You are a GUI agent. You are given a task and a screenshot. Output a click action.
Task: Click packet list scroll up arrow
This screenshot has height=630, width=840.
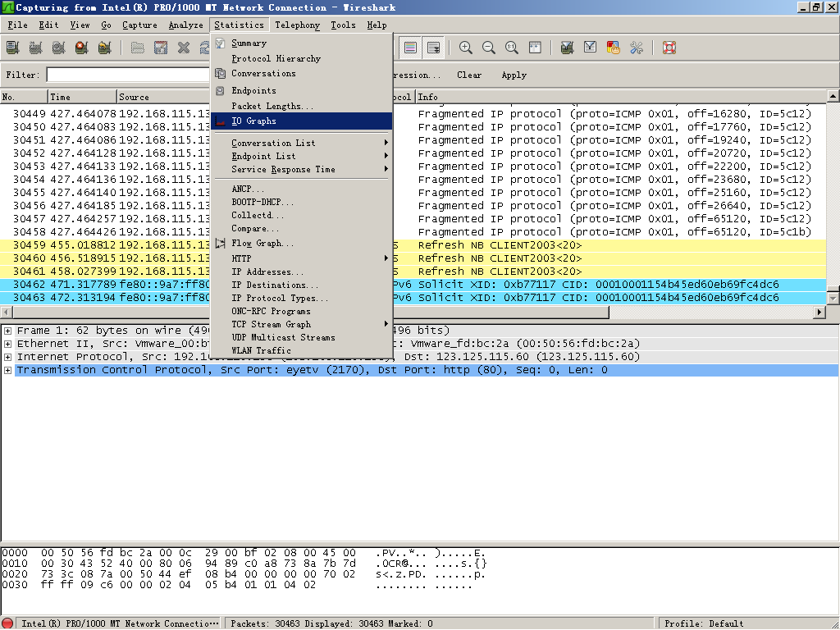(833, 97)
